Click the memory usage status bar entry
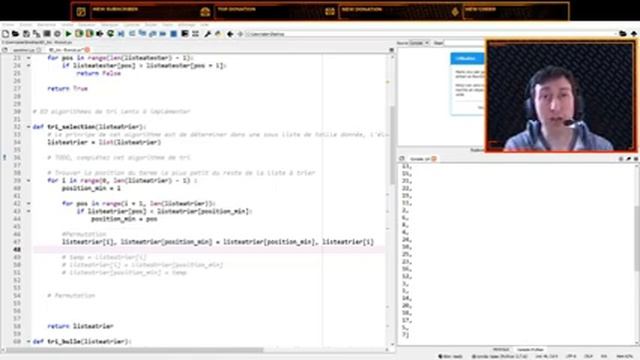Image resolution: width=640 pixels, height=360 pixels. click(624, 356)
